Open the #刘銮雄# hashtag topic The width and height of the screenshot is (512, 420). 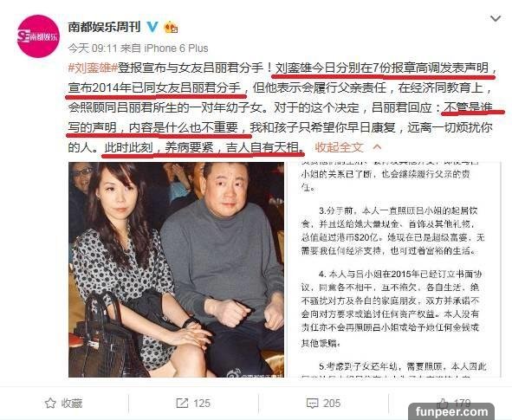pos(93,68)
